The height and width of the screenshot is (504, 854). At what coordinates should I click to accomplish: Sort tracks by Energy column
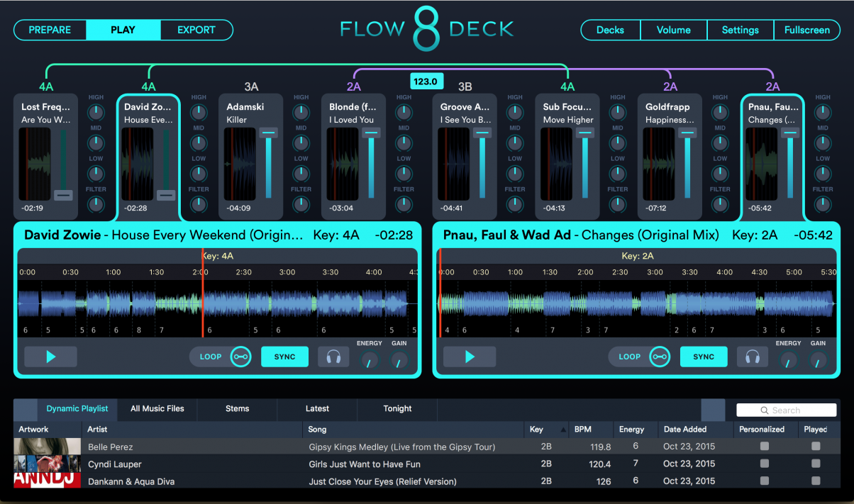coord(636,430)
